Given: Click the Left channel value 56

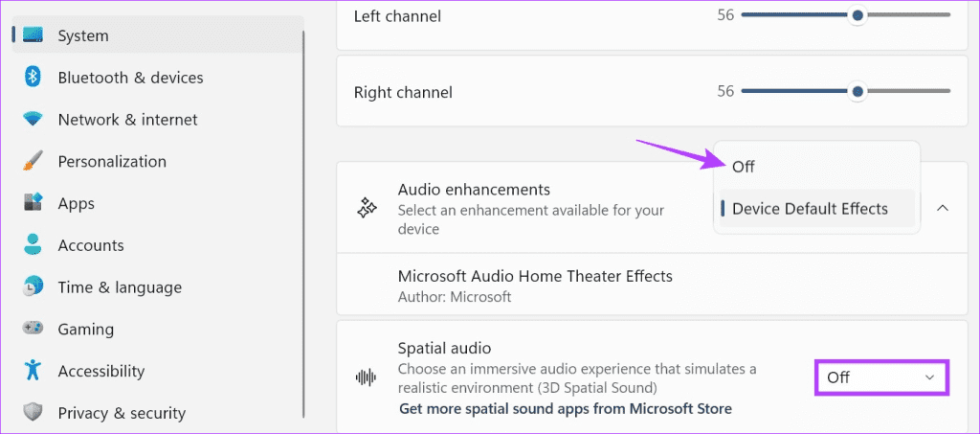Looking at the screenshot, I should 725,15.
